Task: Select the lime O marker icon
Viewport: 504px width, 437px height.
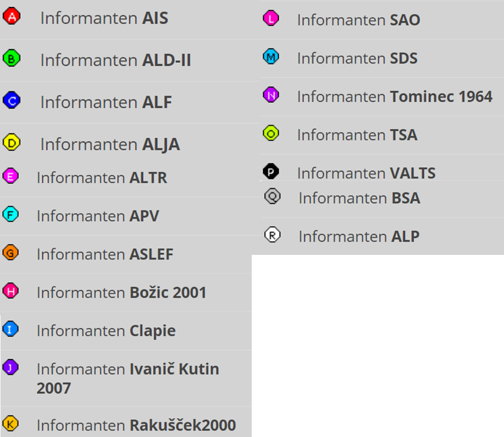Action: point(271,133)
